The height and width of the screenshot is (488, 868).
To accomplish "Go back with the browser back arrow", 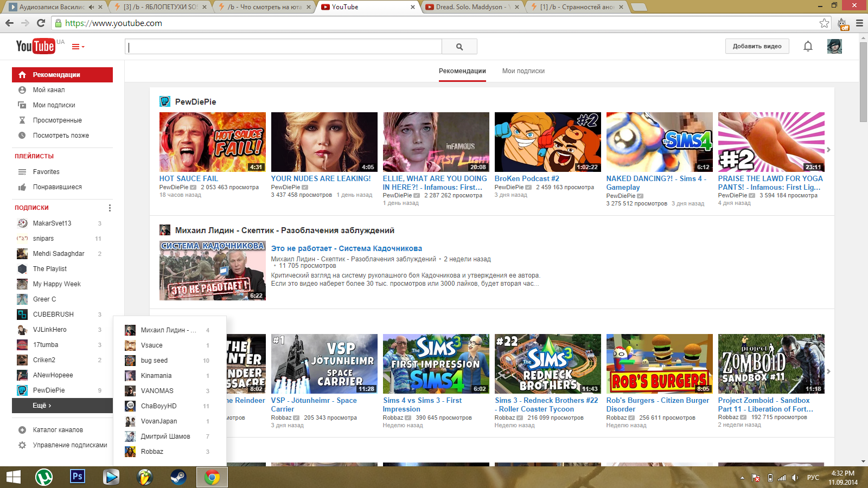I will [9, 23].
